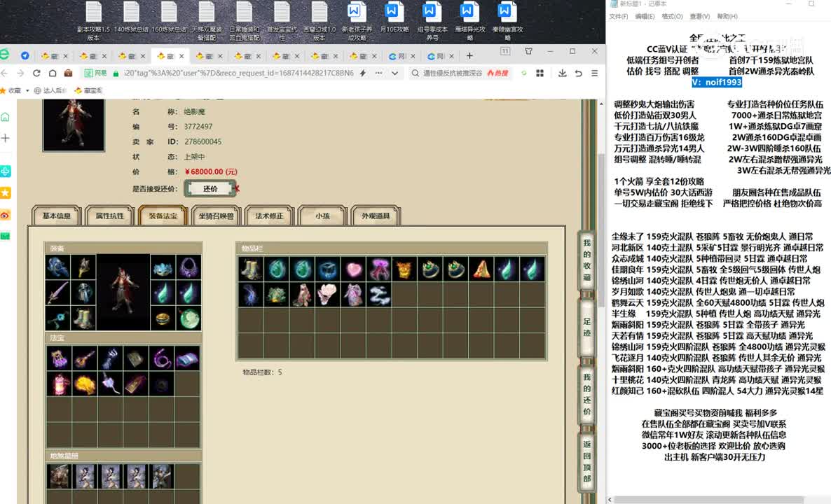Switch to the 外观道具 tab
Image resolution: width=831 pixels, height=504 pixels.
[x=377, y=217]
